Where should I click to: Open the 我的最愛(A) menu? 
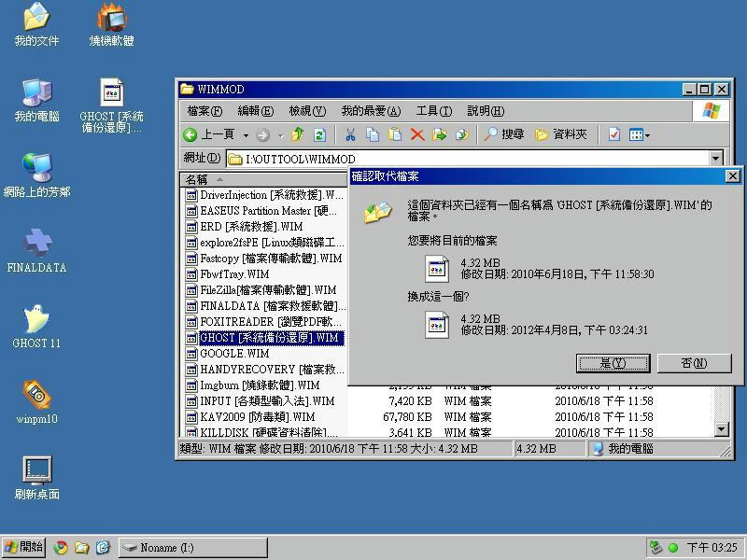coord(371,111)
